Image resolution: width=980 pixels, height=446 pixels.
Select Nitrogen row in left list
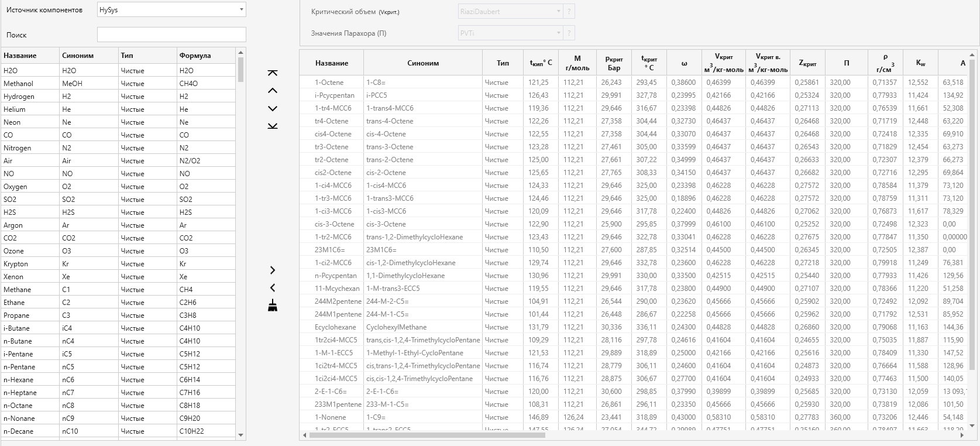[x=118, y=147]
